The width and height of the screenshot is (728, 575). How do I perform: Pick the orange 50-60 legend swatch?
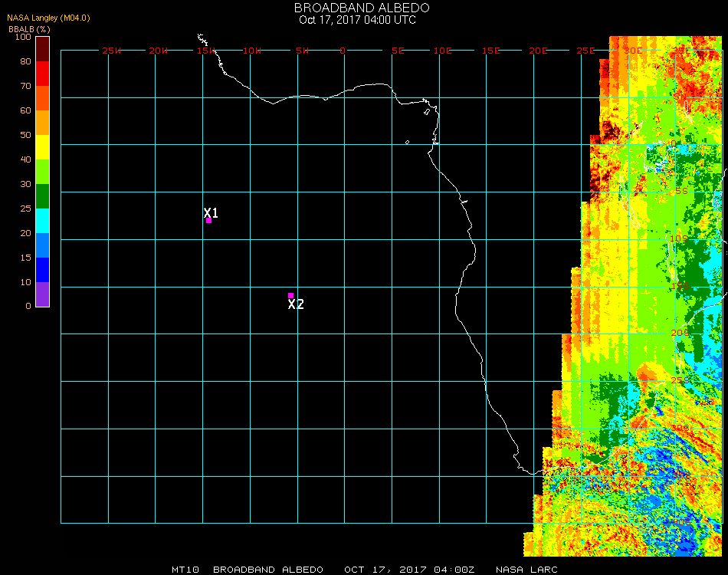[43, 123]
